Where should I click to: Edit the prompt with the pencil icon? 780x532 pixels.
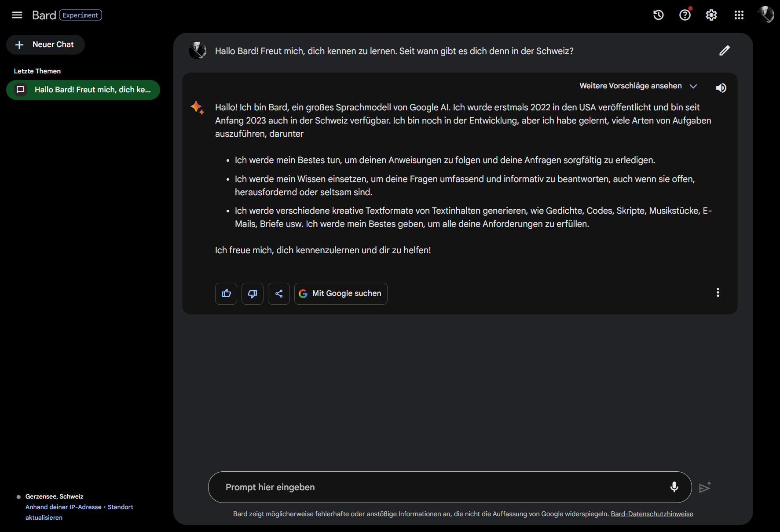[x=725, y=51]
